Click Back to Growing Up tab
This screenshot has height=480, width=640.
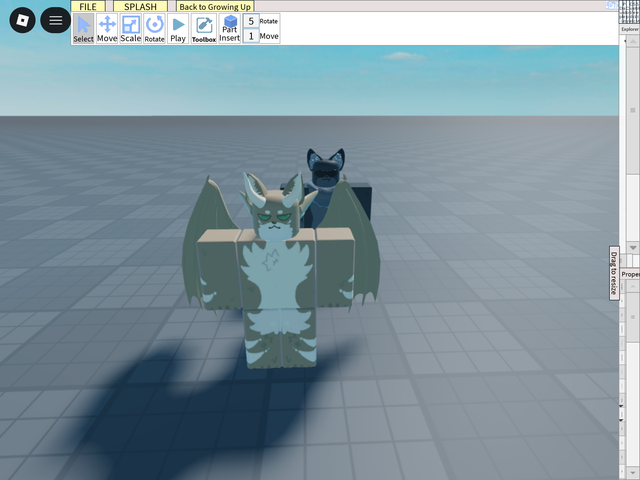click(215, 6)
